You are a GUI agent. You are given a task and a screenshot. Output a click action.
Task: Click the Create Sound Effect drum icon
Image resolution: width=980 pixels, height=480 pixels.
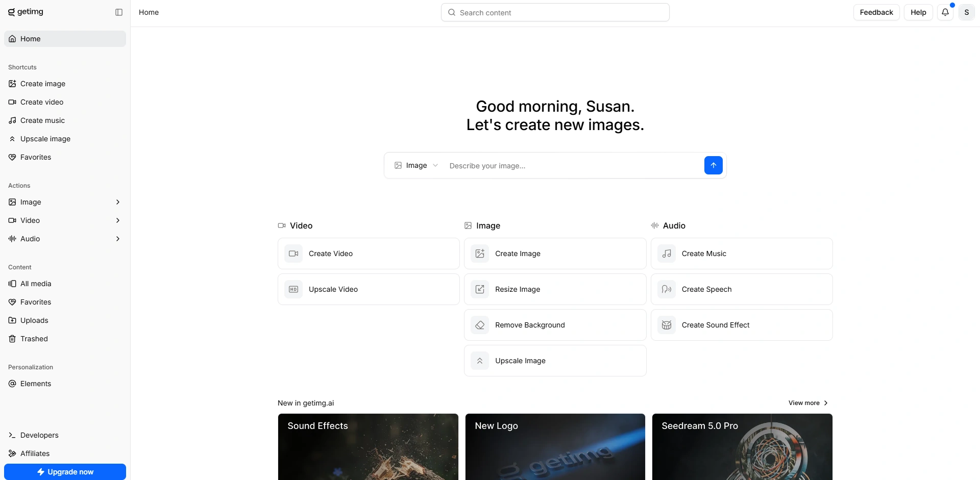click(667, 325)
